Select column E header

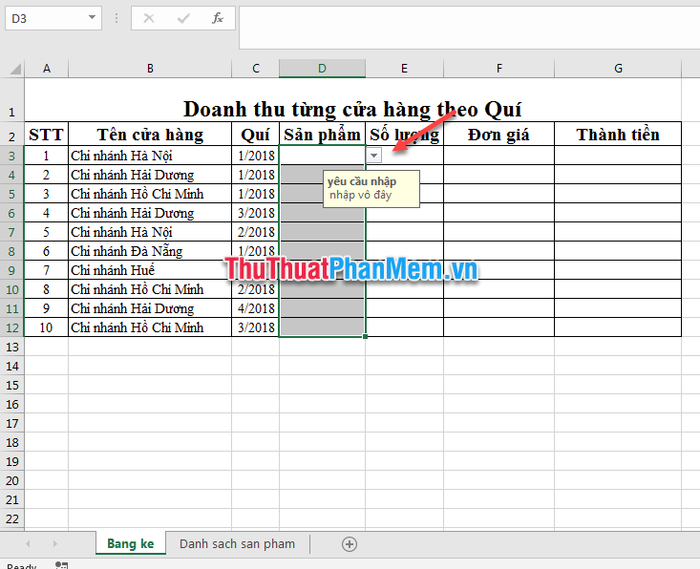(x=404, y=68)
